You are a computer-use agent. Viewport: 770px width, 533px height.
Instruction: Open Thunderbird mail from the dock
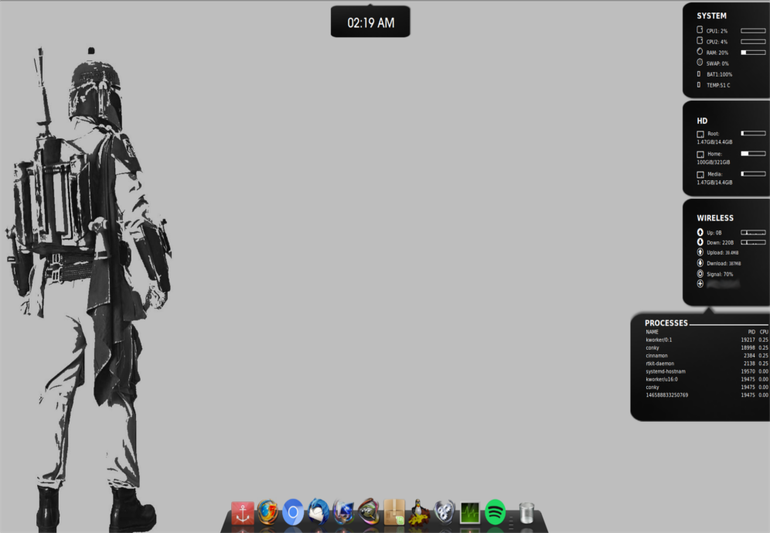pyautogui.click(x=318, y=512)
